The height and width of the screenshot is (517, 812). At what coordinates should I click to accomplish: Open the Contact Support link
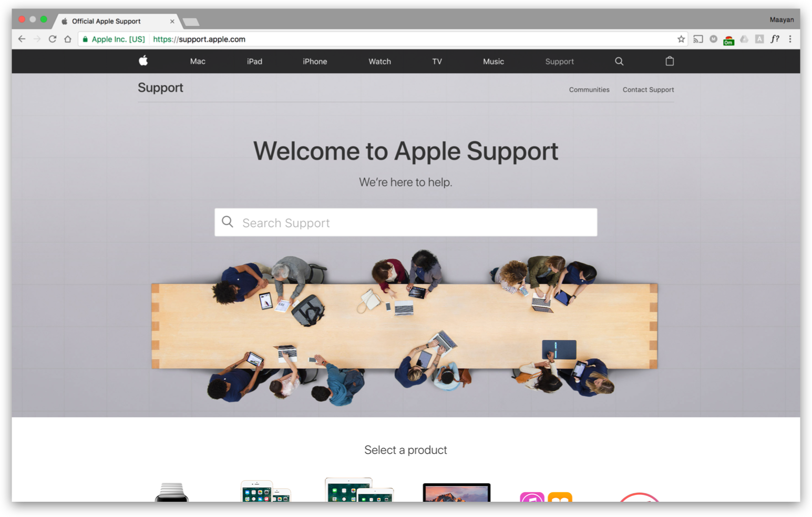(648, 90)
